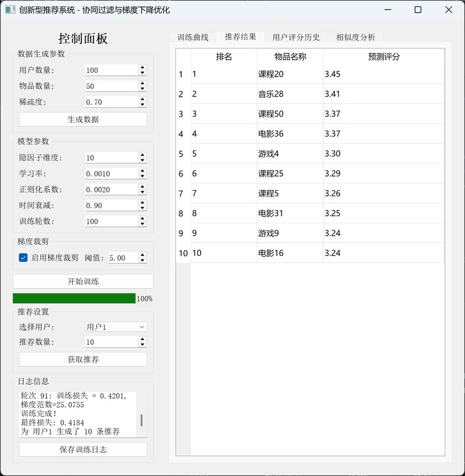Decrease 学习率 with the down stepper
This screenshot has width=465, height=476.
[141, 176]
